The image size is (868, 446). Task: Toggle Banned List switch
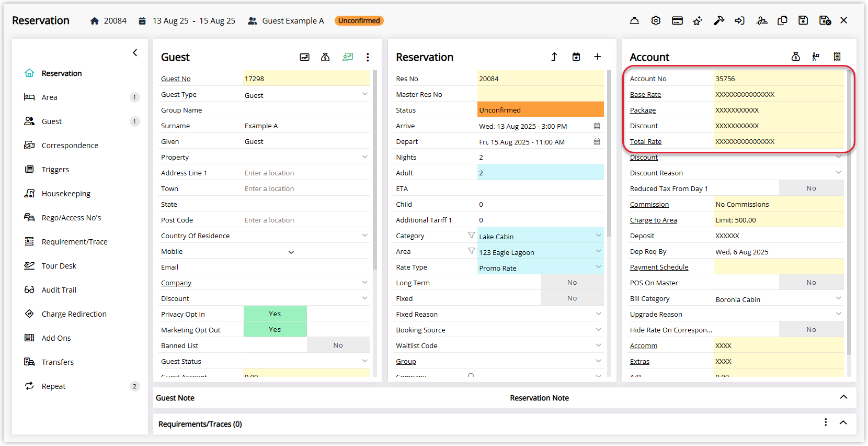pos(338,345)
